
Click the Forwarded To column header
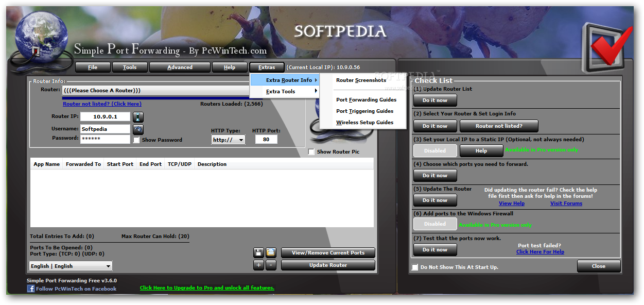point(83,164)
